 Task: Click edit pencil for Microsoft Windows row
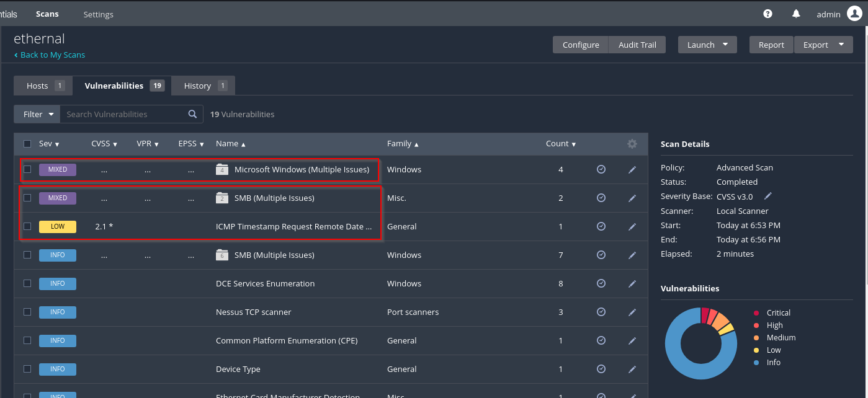[632, 169]
